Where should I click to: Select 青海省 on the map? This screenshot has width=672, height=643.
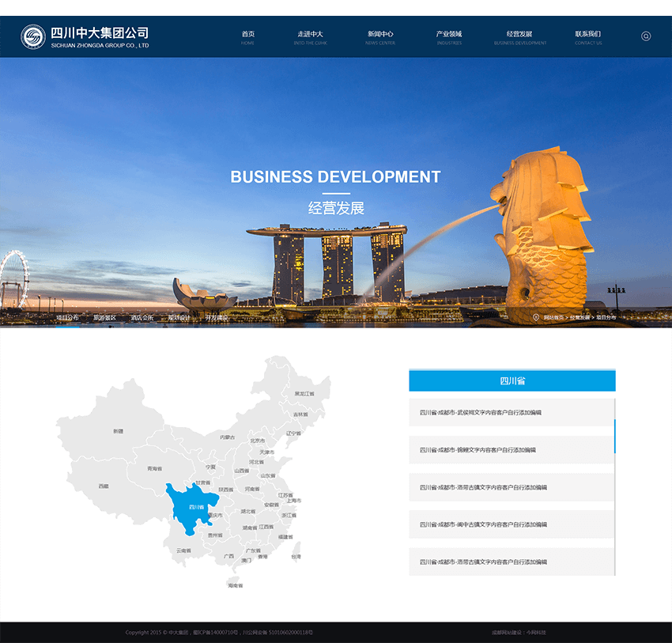[x=155, y=468]
